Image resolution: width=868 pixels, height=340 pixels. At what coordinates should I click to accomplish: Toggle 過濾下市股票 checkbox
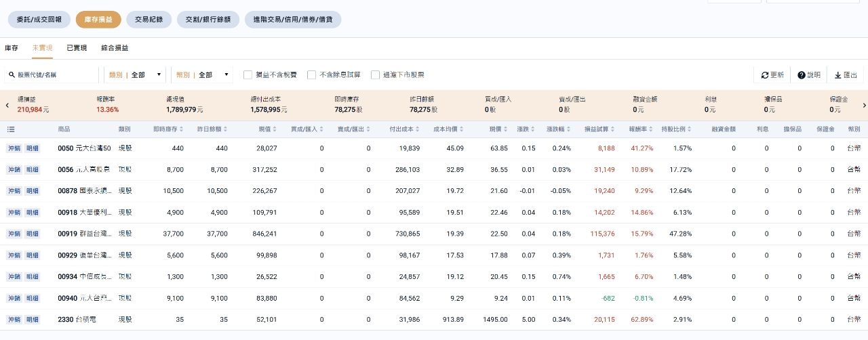click(x=375, y=75)
